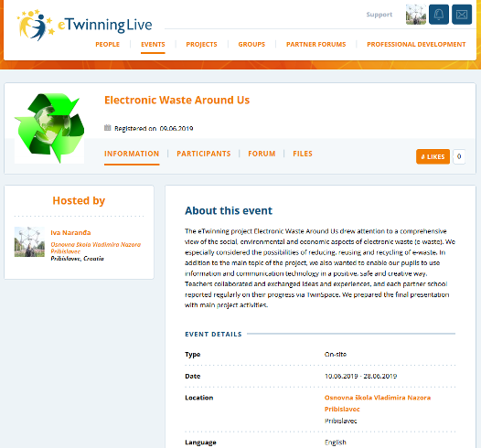Click the Event Details section heading

tap(213, 335)
